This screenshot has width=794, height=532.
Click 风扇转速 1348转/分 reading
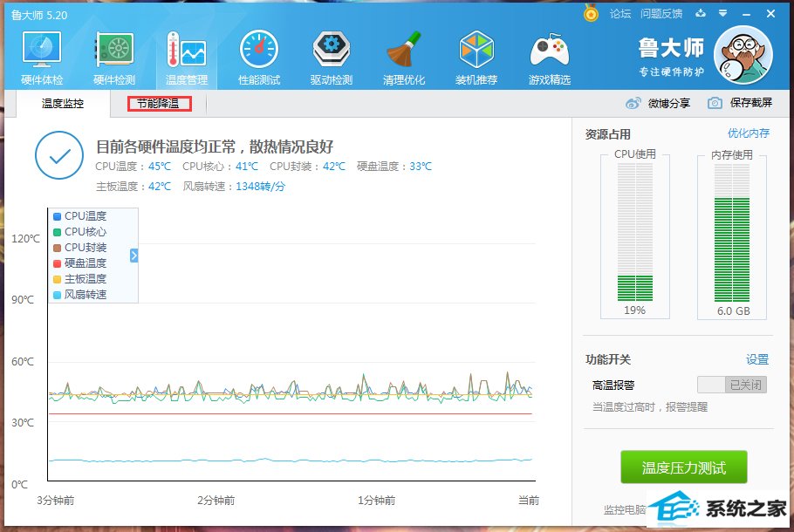pyautogui.click(x=234, y=187)
